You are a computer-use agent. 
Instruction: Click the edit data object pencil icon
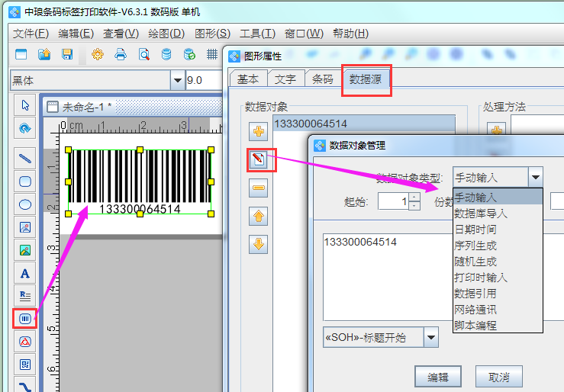coord(259,159)
